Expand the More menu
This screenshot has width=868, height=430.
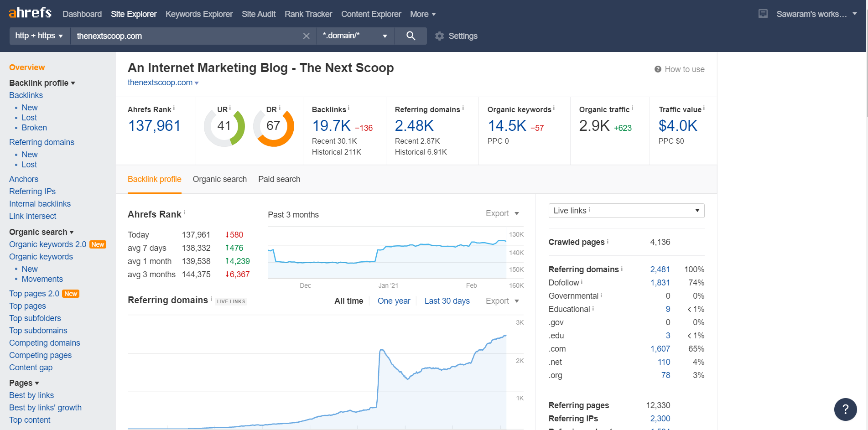click(x=423, y=14)
